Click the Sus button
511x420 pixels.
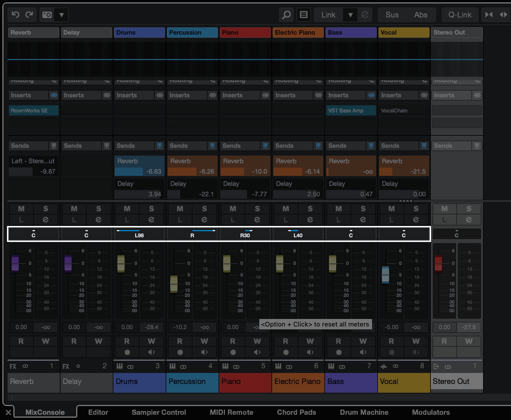(x=392, y=15)
